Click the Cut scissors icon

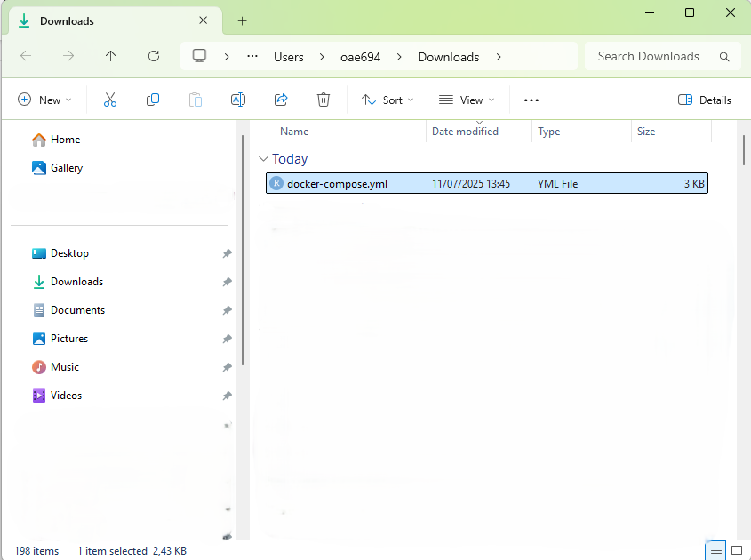click(110, 100)
